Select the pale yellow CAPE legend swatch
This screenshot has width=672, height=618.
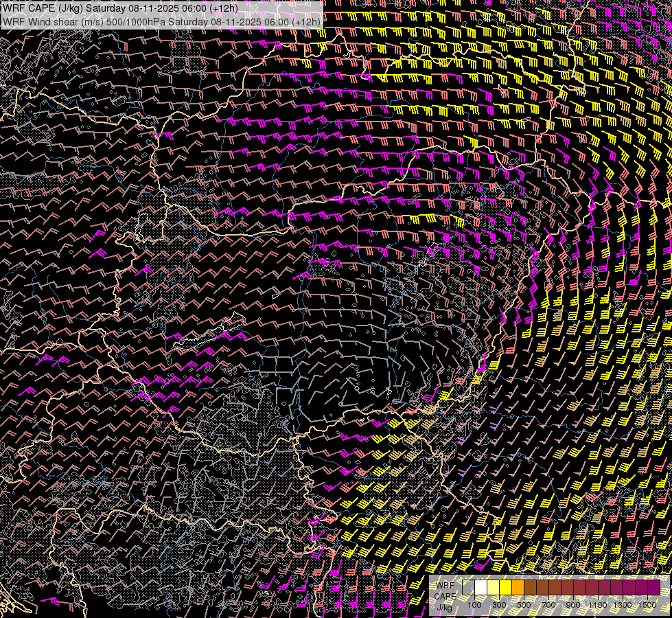[493, 588]
